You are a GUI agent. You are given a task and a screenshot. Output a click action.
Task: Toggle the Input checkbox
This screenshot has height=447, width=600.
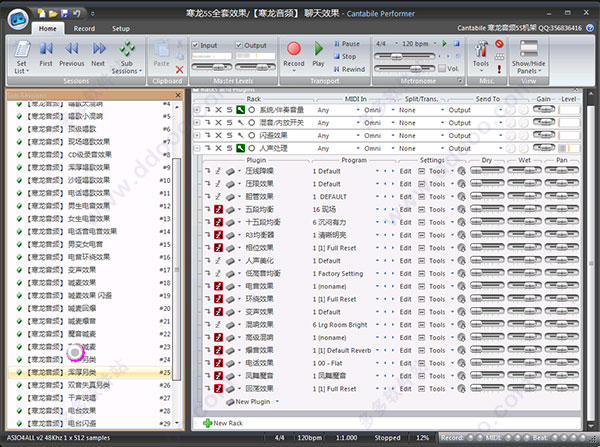195,45
